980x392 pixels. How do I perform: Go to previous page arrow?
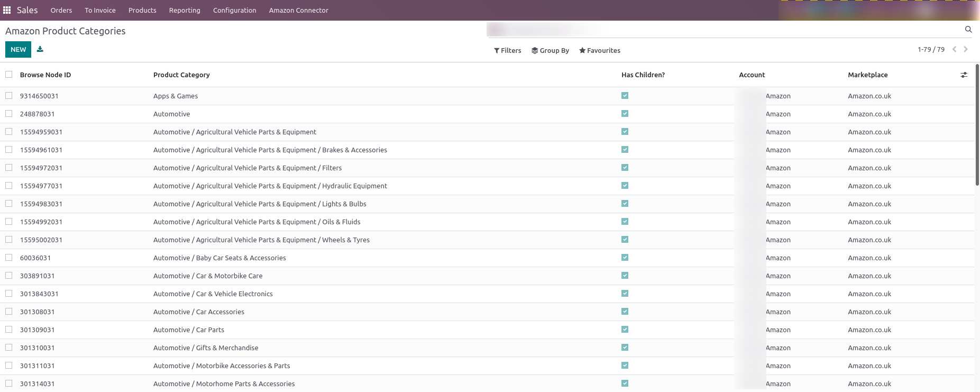[955, 49]
